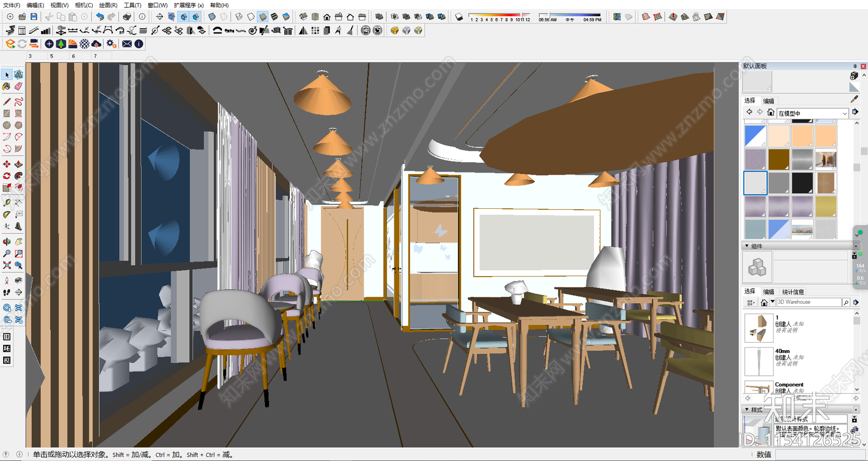Open Enscape asset library tree icon
The width and height of the screenshot is (868, 461).
point(61,44)
